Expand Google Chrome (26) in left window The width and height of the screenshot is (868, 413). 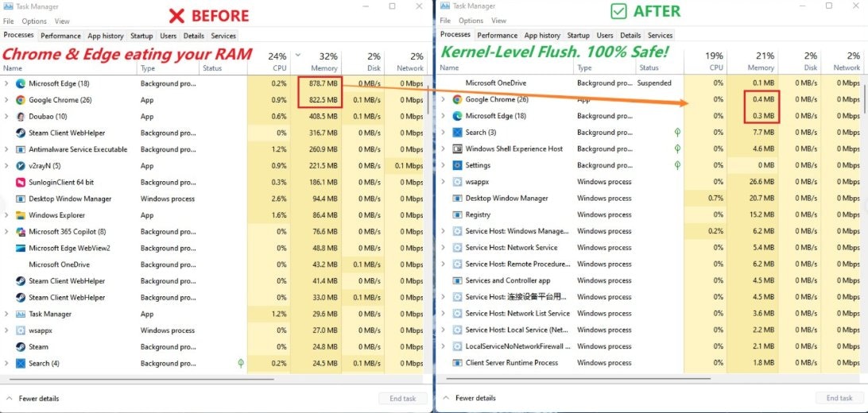pos(6,100)
